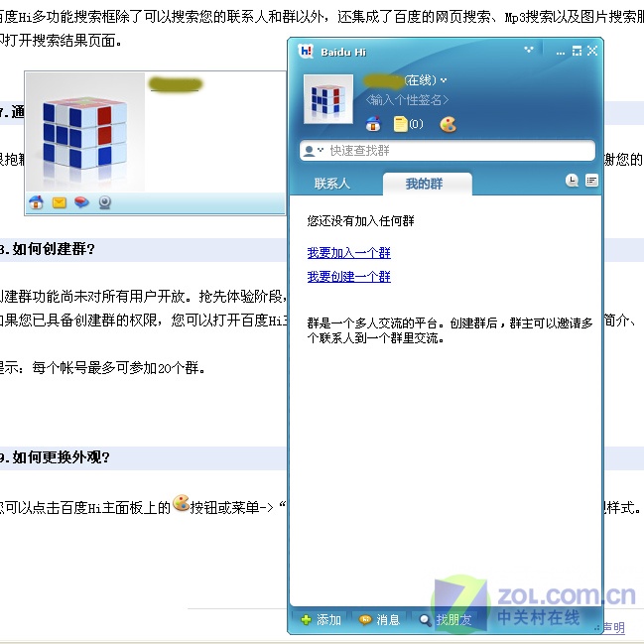Click the 消息 button at the bottom
Image resolution: width=644 pixels, height=644 pixels.
379,620
